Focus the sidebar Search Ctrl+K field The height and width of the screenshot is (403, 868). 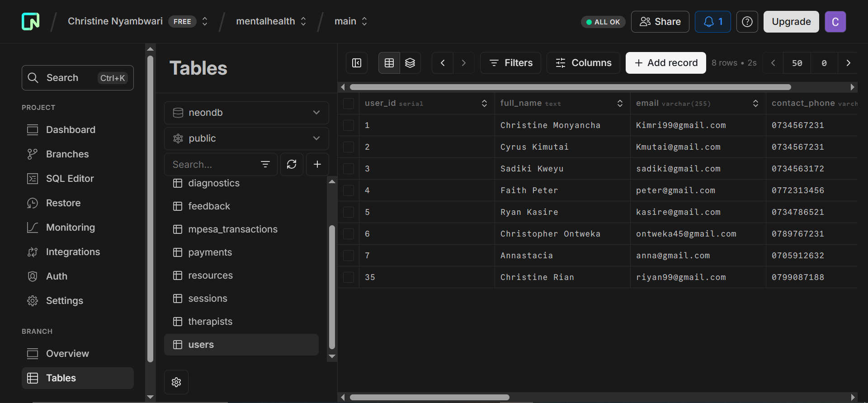click(78, 78)
